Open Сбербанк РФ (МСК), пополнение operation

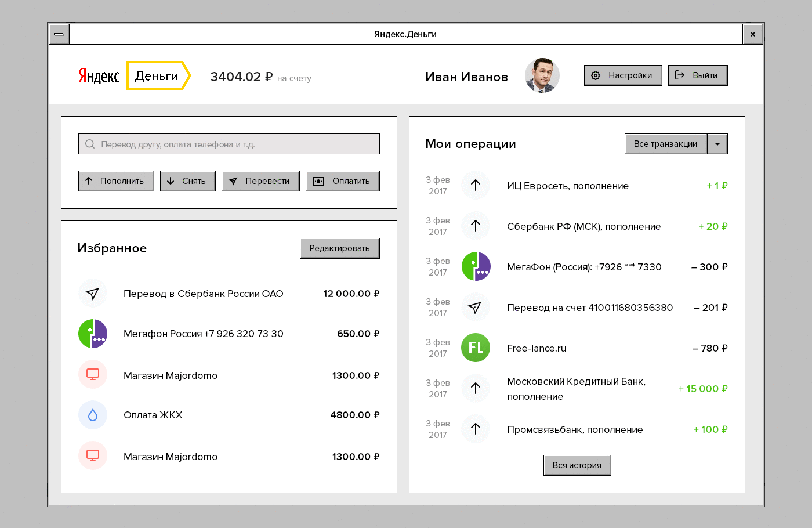pyautogui.click(x=584, y=226)
